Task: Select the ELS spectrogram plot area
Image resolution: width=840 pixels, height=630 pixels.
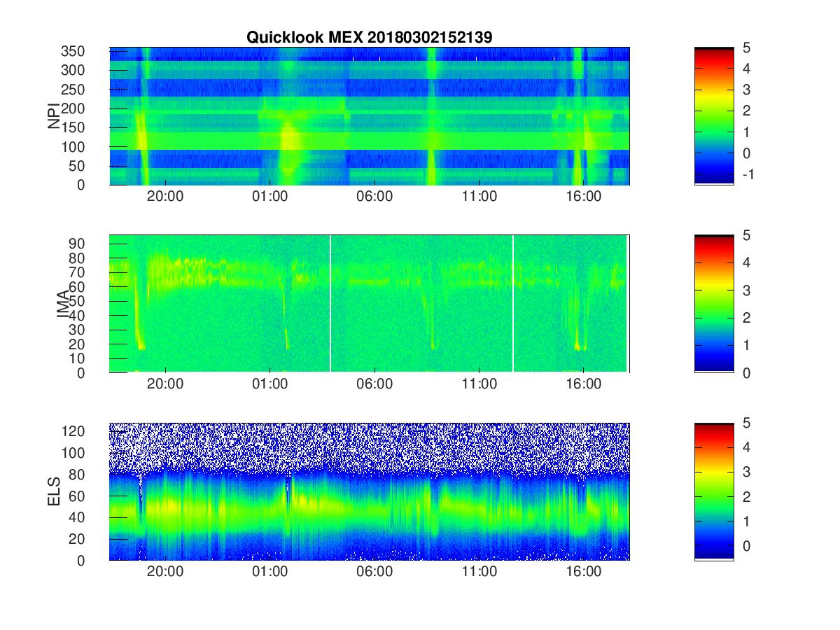Action: (369, 491)
